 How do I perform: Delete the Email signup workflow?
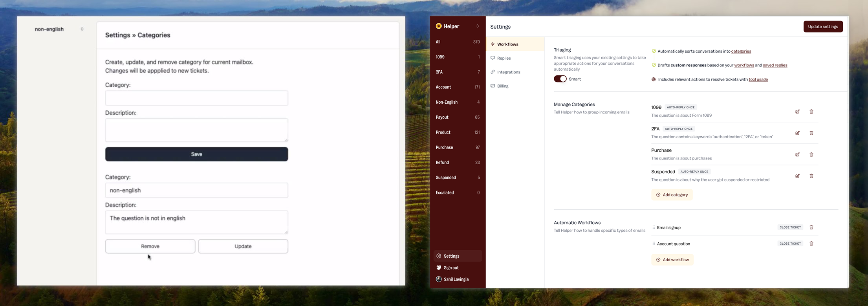click(x=811, y=227)
